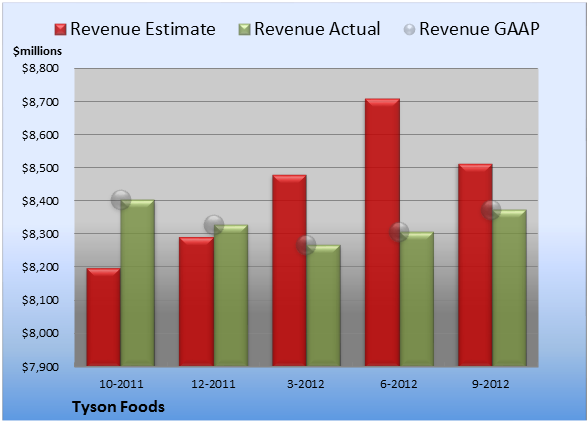The height and width of the screenshot is (422, 588).
Task: Select the red estimate bar for 9-2012
Action: pos(475,265)
